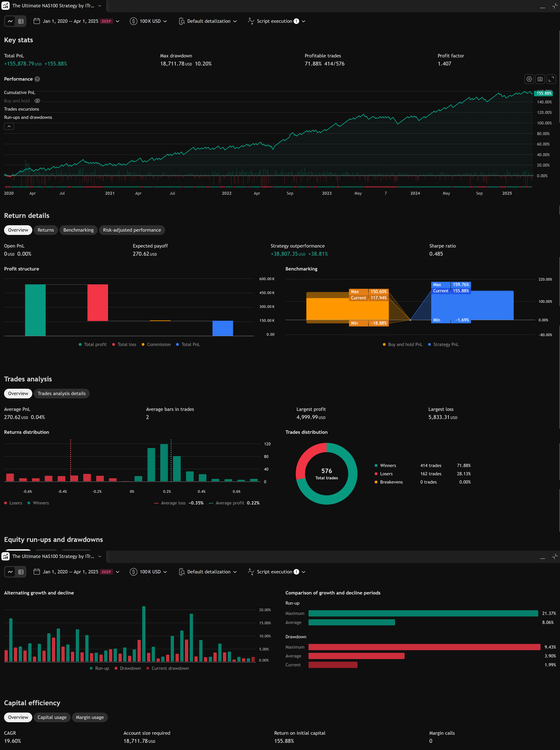Click the strategy report logo icon in top header
Image resolution: width=560 pixels, height=750 pixels.
click(x=5, y=6)
